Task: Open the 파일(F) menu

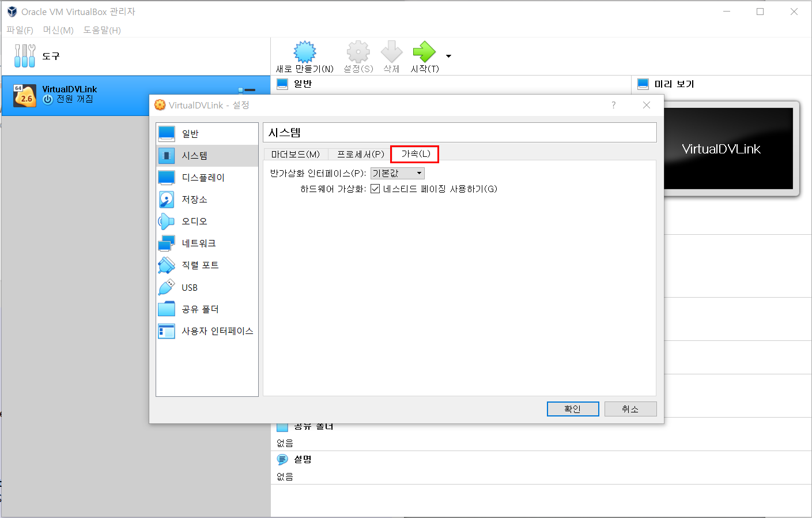Action: click(x=20, y=30)
